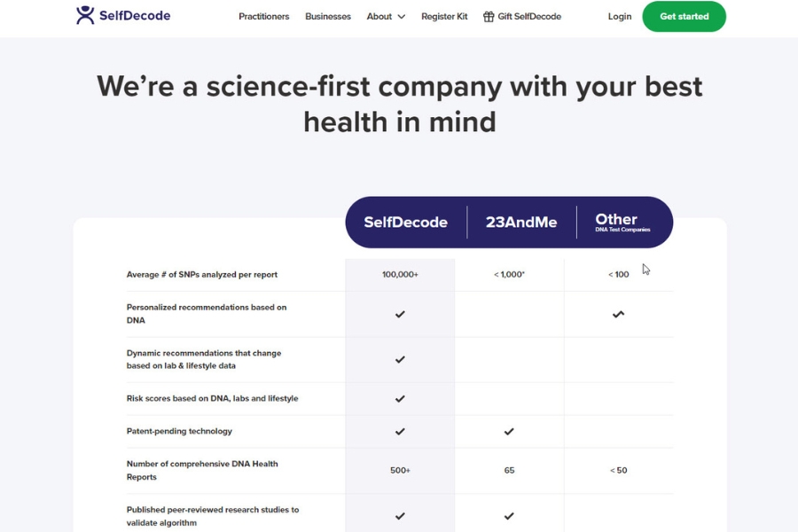Click SelfDecode checkmark for Personalized recommendations

pyautogui.click(x=400, y=314)
